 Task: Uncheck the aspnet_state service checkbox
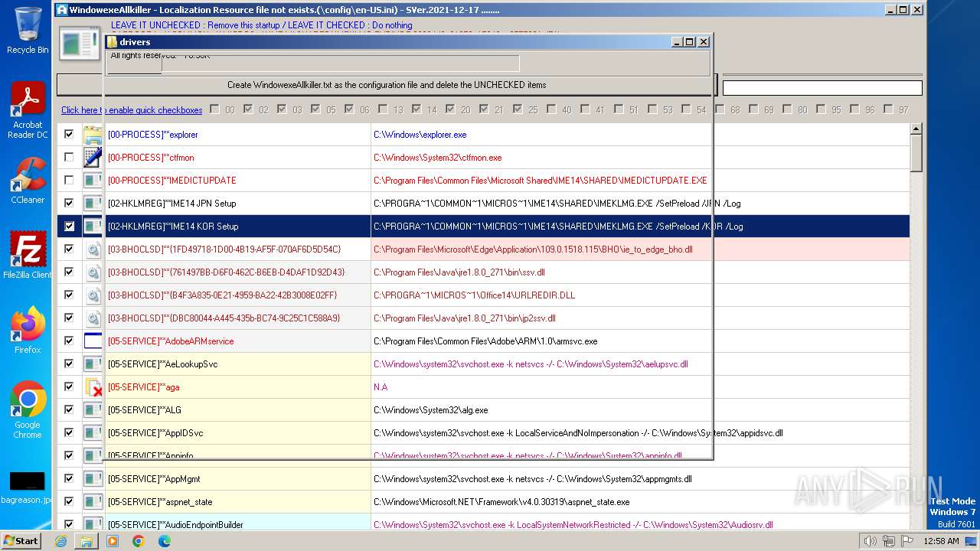click(69, 501)
